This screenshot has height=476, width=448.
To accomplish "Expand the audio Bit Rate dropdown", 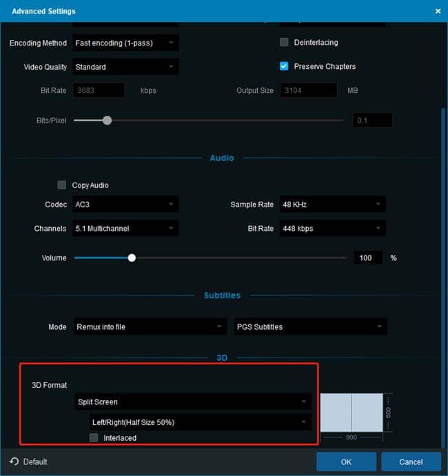I will (333, 228).
